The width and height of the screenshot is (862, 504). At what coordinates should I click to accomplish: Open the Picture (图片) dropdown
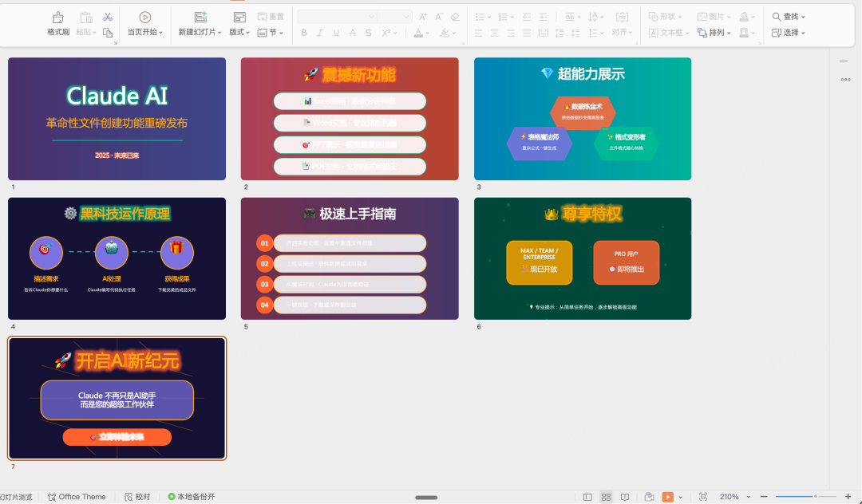point(714,17)
